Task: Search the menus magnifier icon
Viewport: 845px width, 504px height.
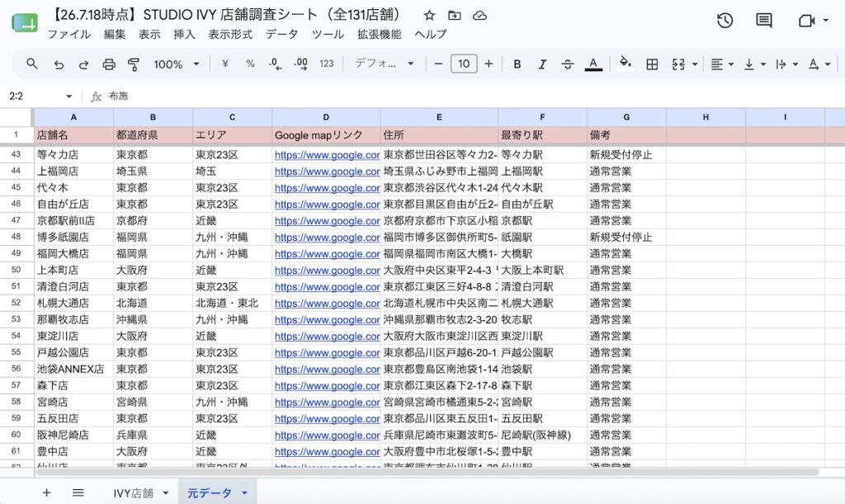Action: (x=32, y=64)
